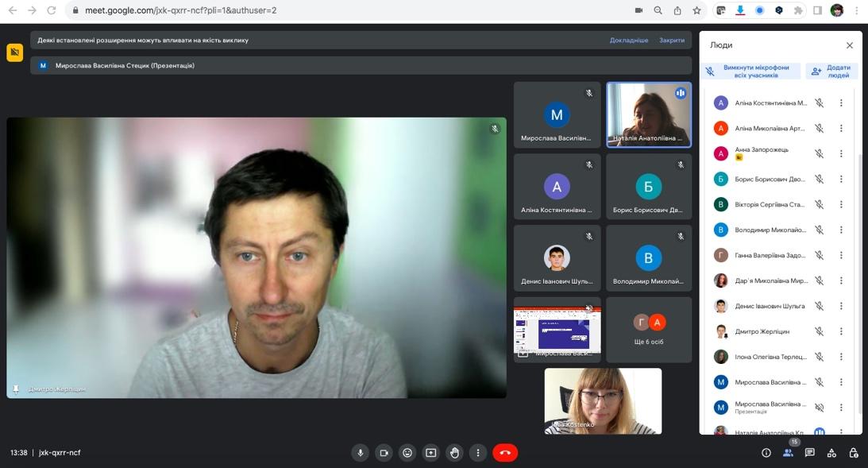Open host controls lock icon

[x=854, y=452]
